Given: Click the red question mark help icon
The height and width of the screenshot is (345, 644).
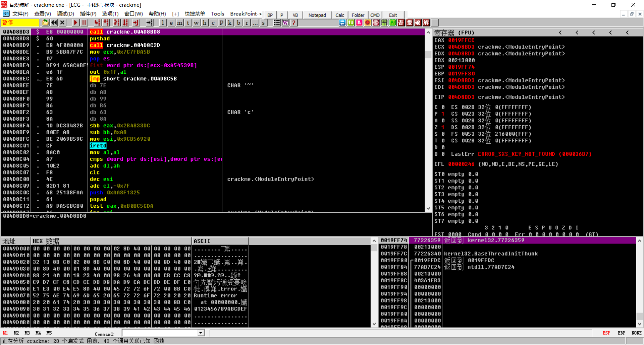Looking at the screenshot, I should coord(294,23).
